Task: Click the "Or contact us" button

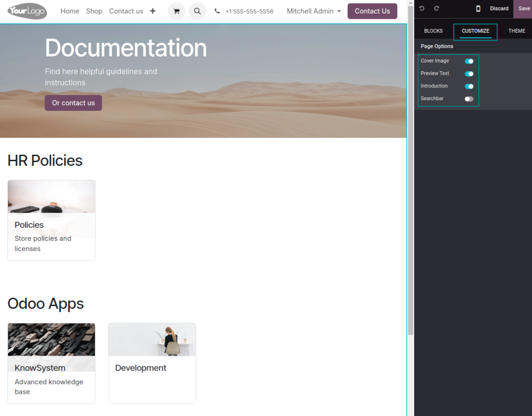Action: coord(73,103)
